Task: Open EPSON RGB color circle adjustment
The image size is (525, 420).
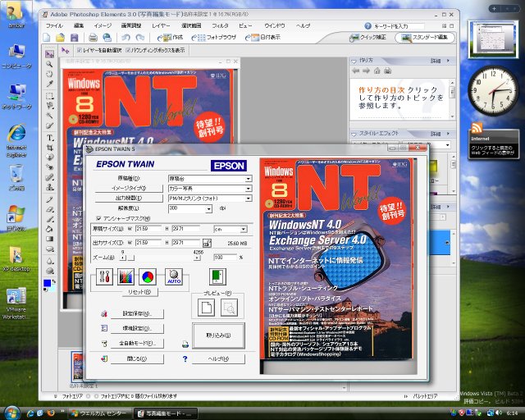Action: [x=148, y=276]
